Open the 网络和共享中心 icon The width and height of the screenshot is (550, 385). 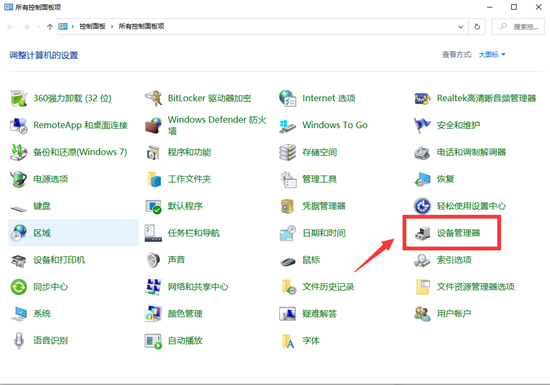coord(154,287)
